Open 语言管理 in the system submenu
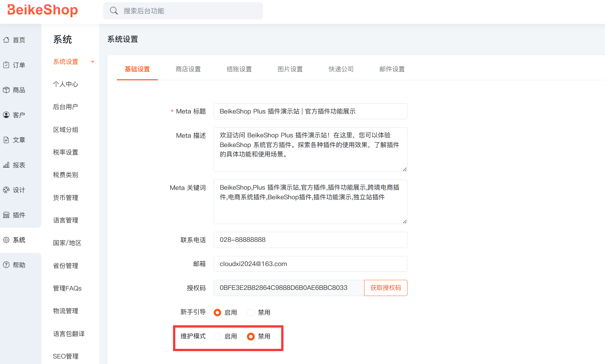 66,220
